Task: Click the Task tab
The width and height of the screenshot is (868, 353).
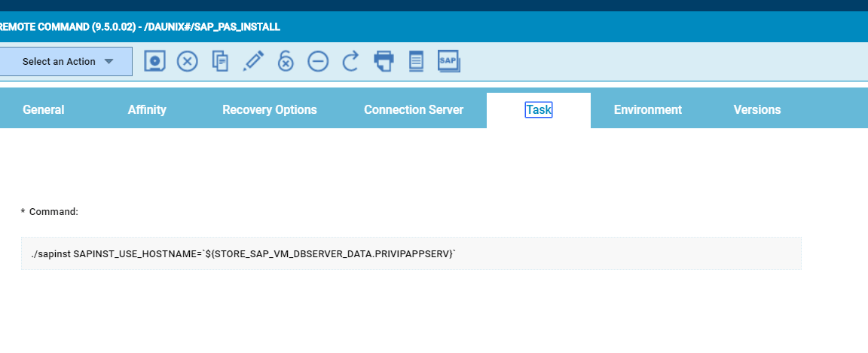Action: [539, 109]
